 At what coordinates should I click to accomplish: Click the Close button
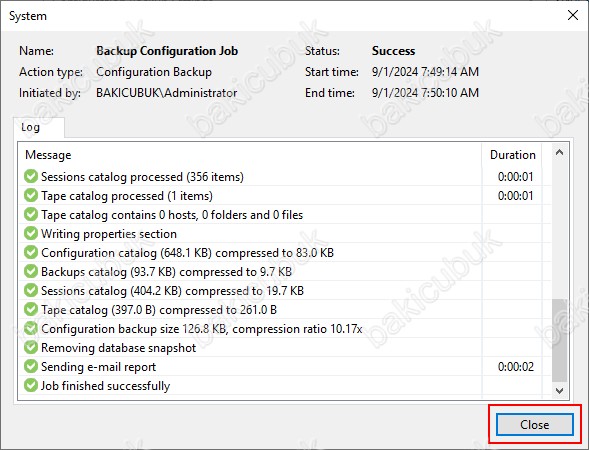[535, 424]
